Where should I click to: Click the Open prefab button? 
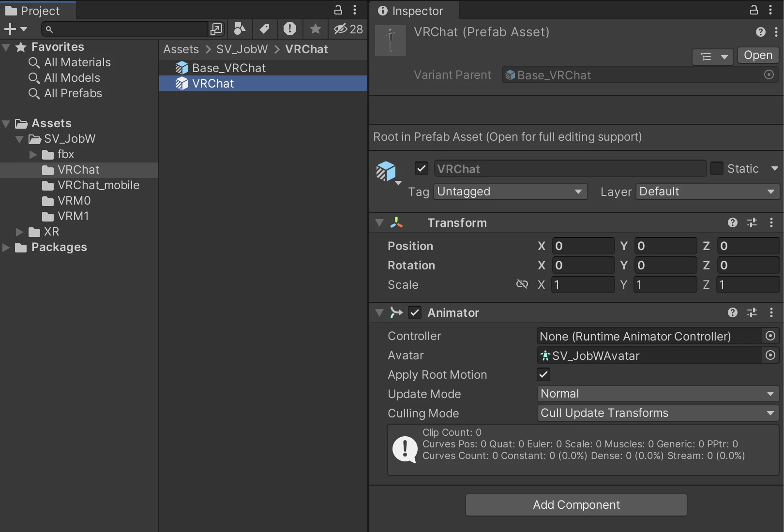[x=758, y=55]
